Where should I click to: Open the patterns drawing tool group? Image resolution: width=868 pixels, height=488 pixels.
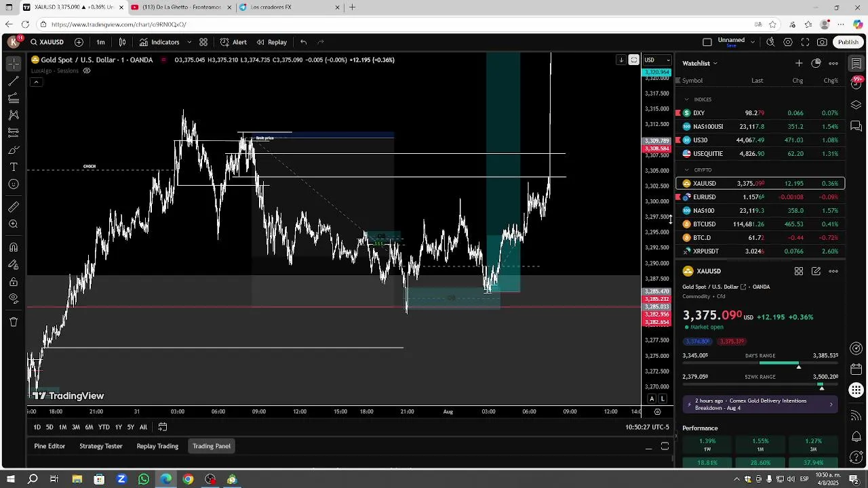[14, 115]
